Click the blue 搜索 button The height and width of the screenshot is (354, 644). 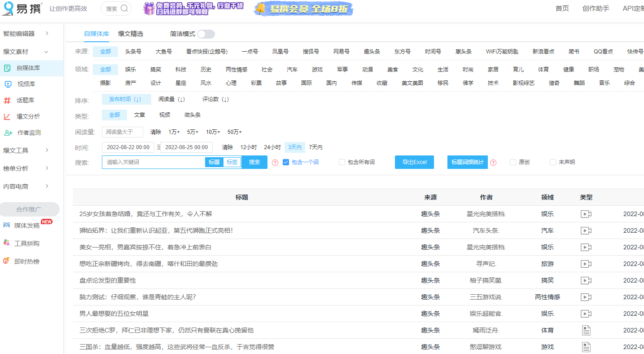tap(254, 162)
